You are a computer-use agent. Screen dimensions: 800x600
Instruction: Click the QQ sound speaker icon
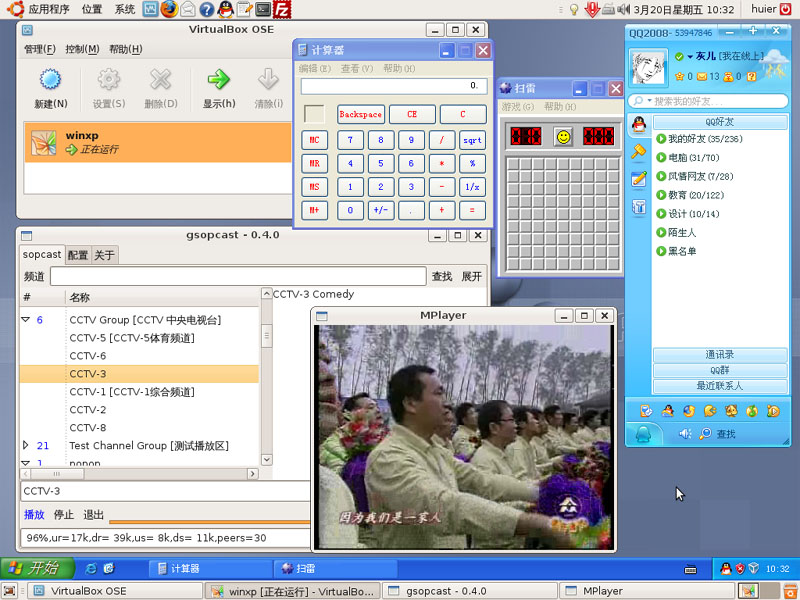(x=685, y=434)
